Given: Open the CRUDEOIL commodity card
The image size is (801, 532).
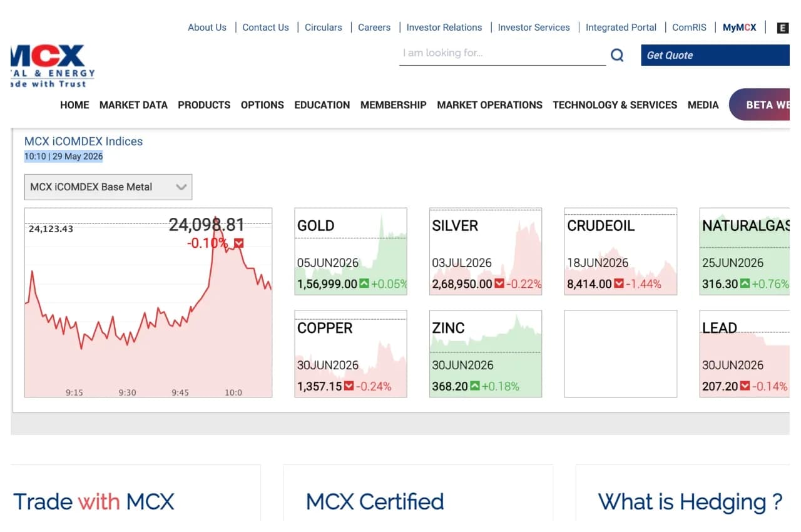Looking at the screenshot, I should (621, 252).
